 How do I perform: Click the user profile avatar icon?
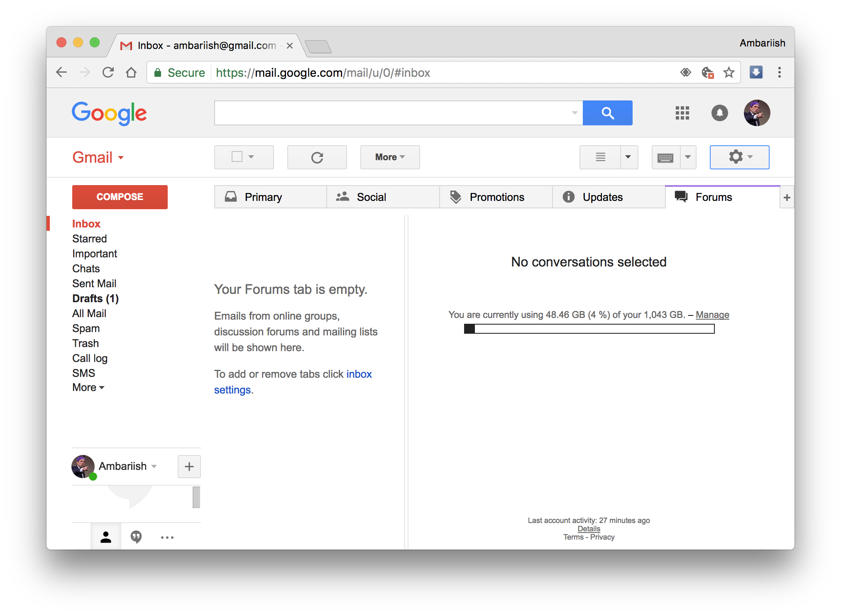click(x=758, y=112)
